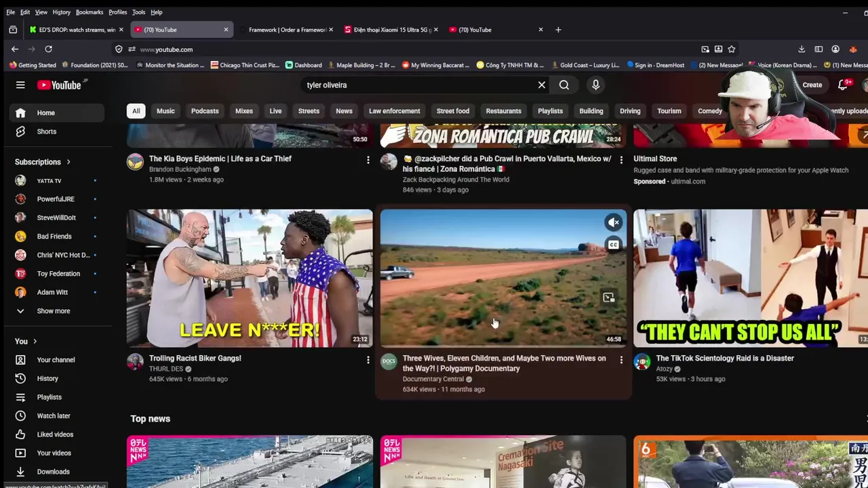Open Adam Witt subscription
Screen dimensions: 868x488
coord(57,292)
